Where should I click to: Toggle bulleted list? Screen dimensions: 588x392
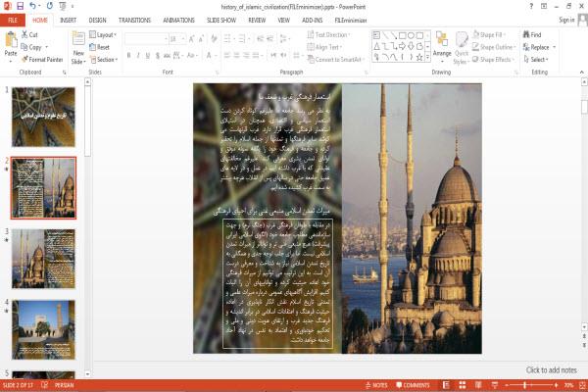click(228, 38)
